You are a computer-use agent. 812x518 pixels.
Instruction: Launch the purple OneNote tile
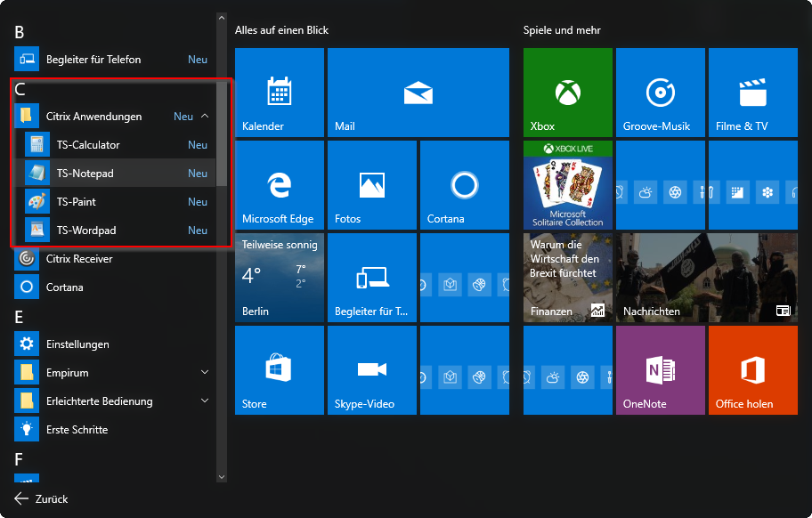coord(661,370)
